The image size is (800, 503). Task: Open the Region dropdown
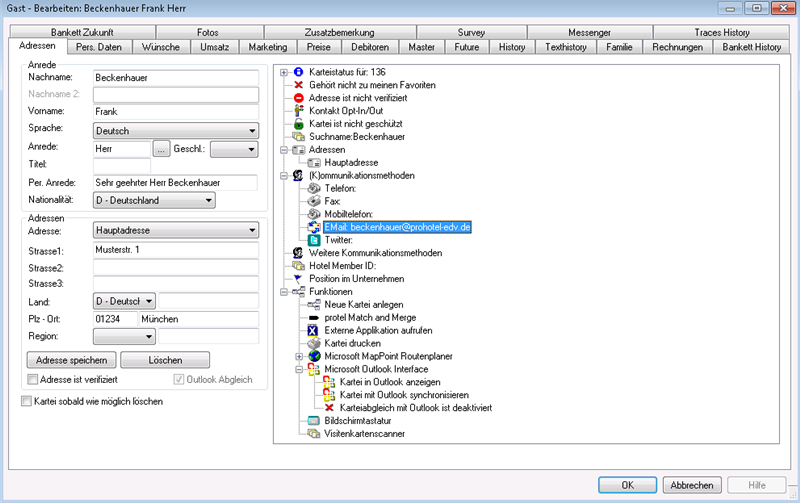pyautogui.click(x=124, y=336)
